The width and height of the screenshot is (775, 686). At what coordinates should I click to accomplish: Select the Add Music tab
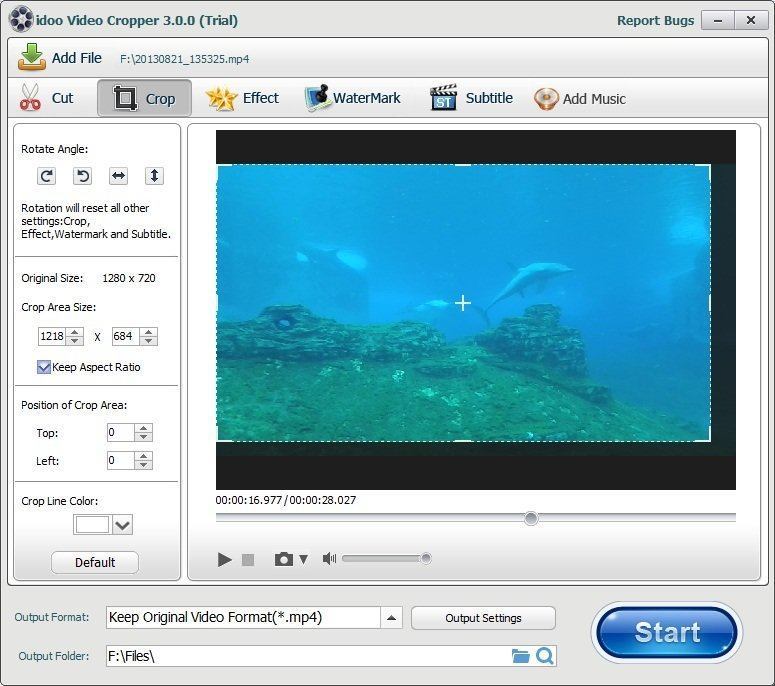click(580, 99)
